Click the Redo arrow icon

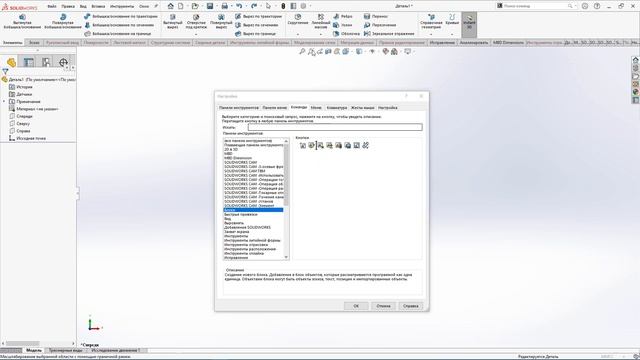[x=254, y=6]
